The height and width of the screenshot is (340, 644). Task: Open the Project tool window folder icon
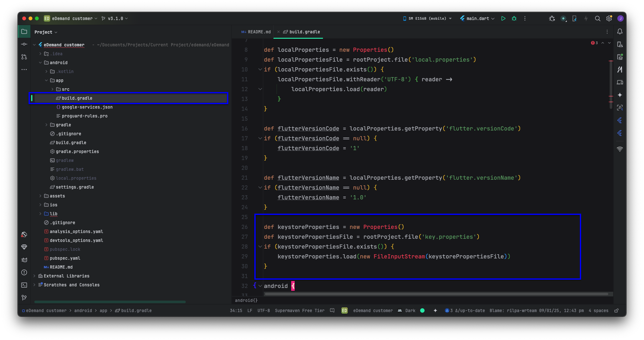[24, 31]
